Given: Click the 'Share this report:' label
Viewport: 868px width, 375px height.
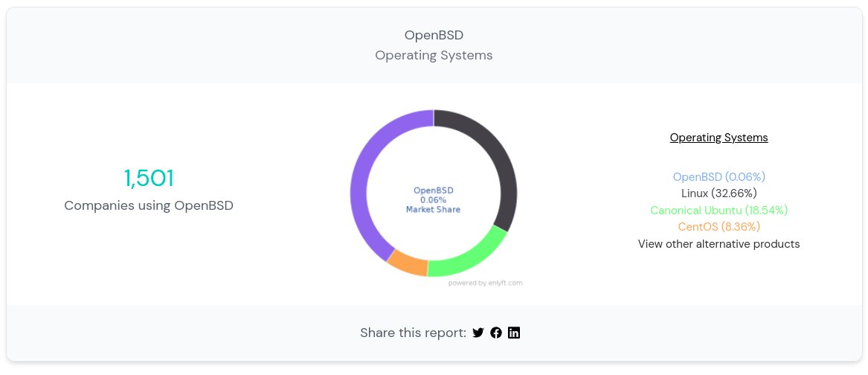Looking at the screenshot, I should [413, 333].
